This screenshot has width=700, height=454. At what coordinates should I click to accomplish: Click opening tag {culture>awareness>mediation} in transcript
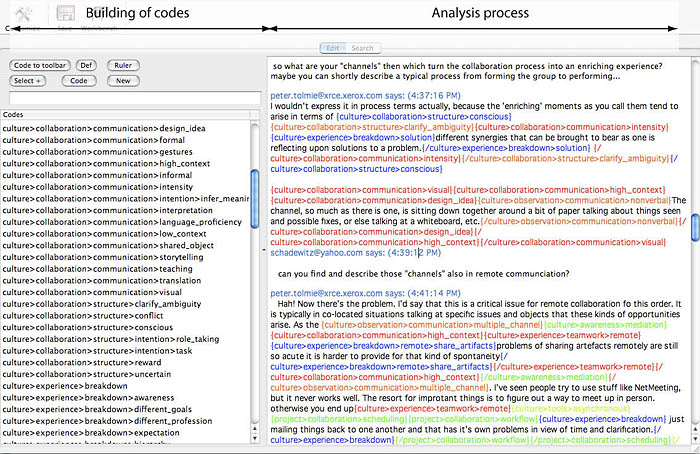(x=605, y=325)
